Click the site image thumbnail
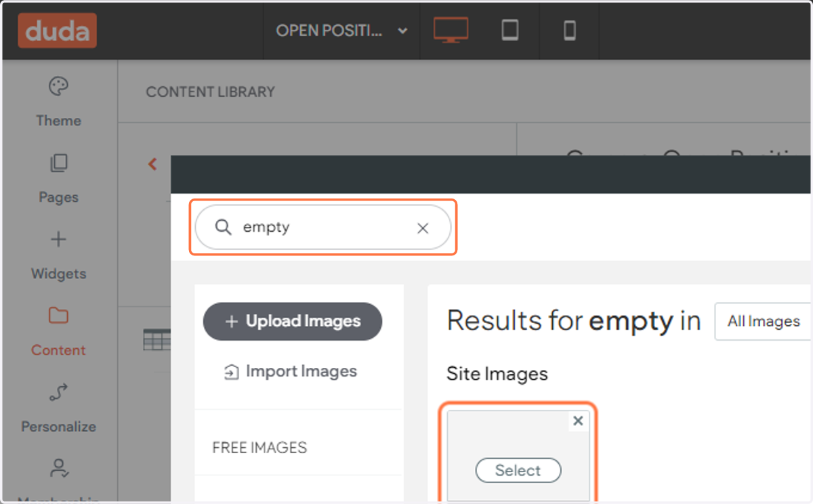Image resolution: width=813 pixels, height=504 pixels. click(x=518, y=455)
